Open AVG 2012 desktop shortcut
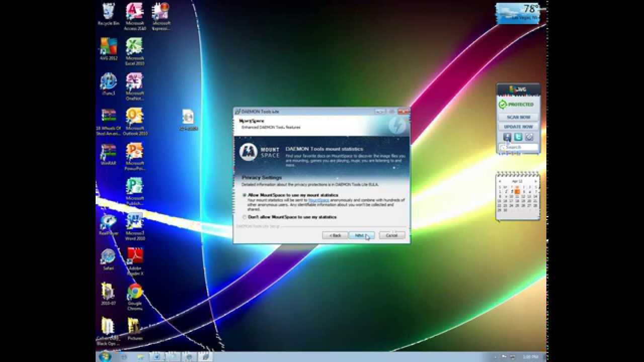 (x=108, y=49)
